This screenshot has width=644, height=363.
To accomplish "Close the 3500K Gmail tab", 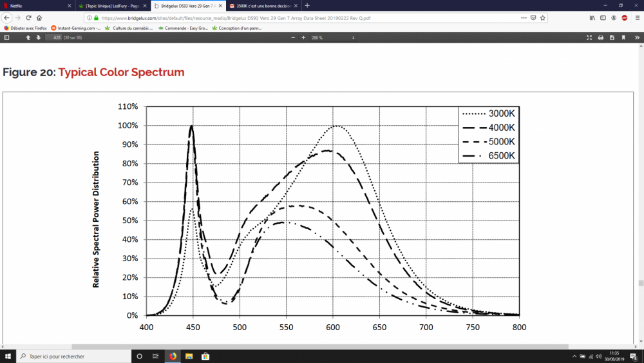I will (x=296, y=6).
